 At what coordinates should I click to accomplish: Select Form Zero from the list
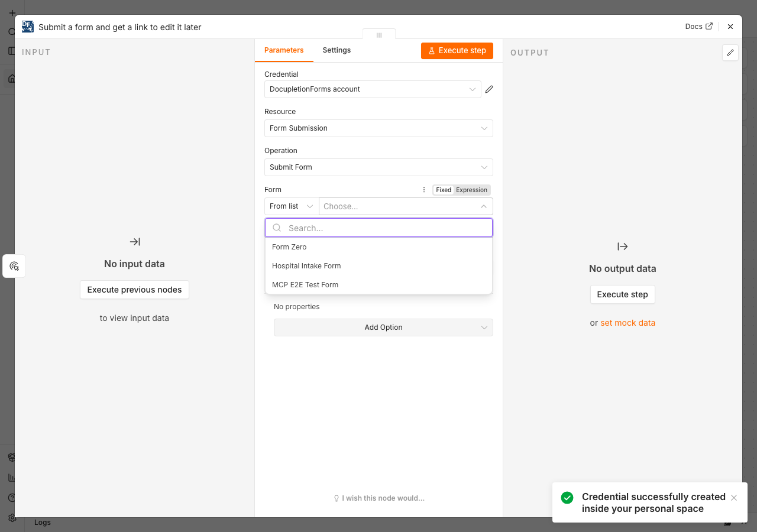pos(378,247)
